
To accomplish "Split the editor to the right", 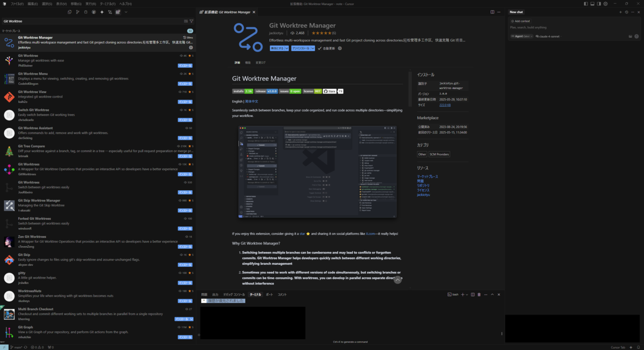I will click(492, 12).
